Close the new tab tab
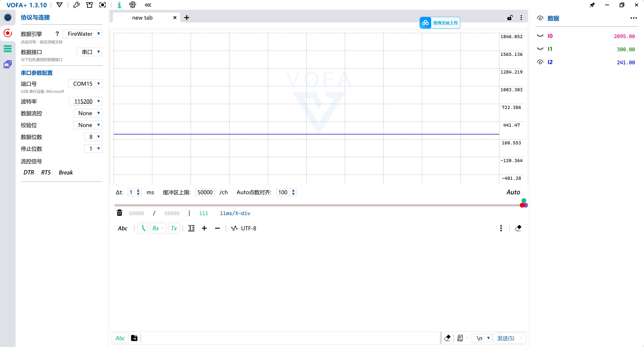The height and width of the screenshot is (347, 644). pyautogui.click(x=175, y=18)
